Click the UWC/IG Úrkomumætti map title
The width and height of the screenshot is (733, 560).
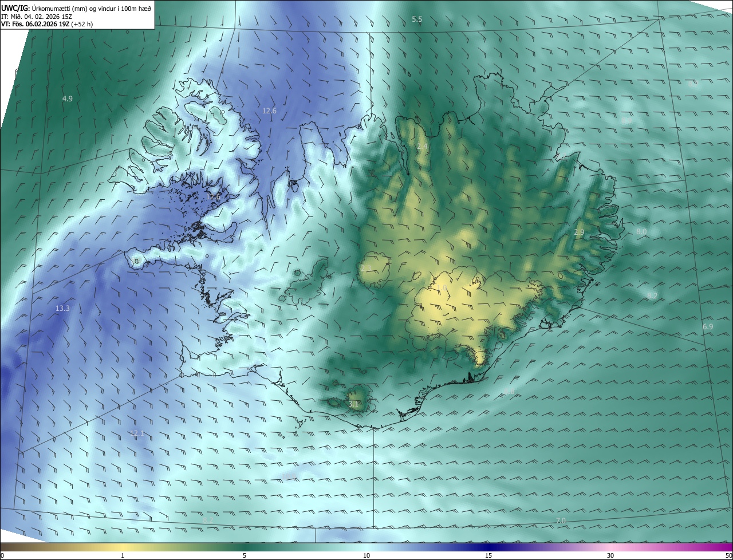(76, 7)
